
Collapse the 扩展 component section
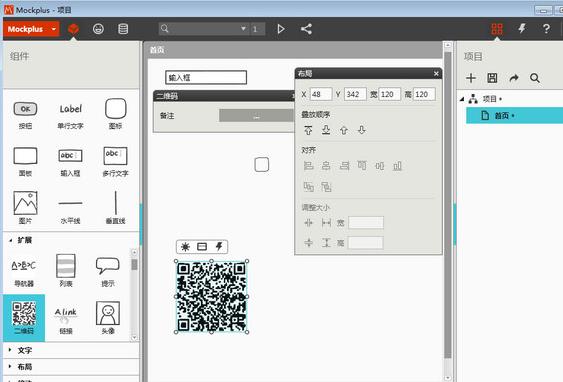[10, 240]
